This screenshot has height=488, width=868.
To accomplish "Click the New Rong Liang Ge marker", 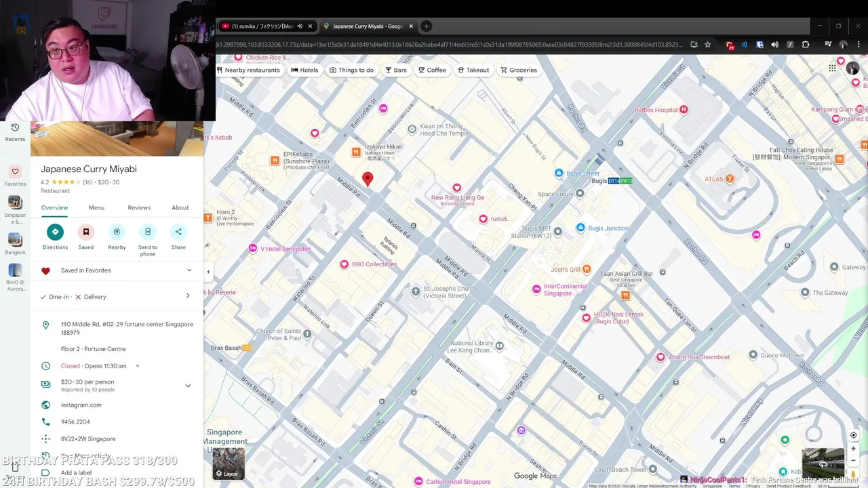I will tap(457, 188).
